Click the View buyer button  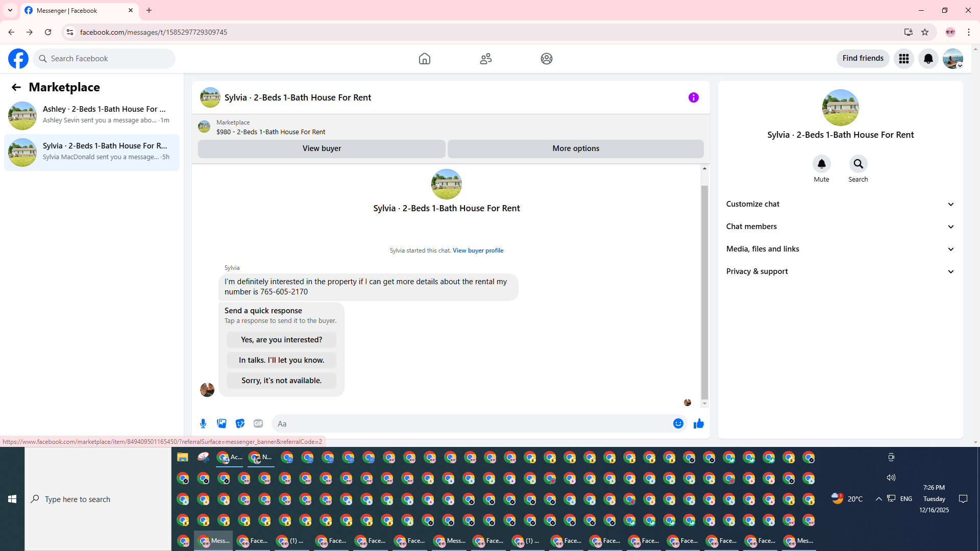[322, 148]
